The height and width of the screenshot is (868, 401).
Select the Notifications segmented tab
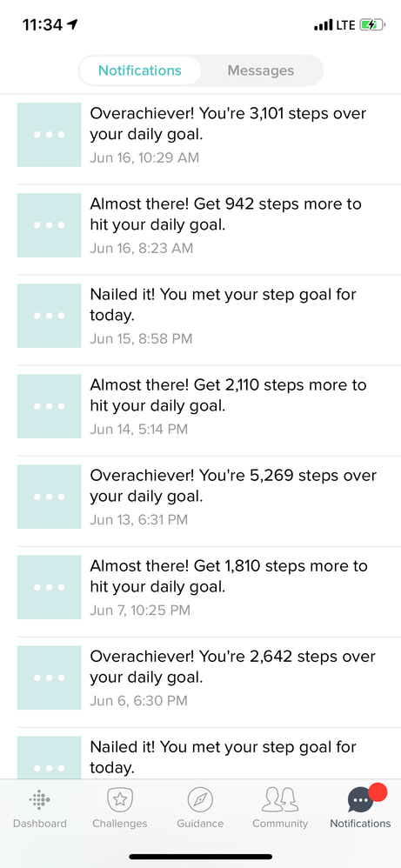point(139,70)
